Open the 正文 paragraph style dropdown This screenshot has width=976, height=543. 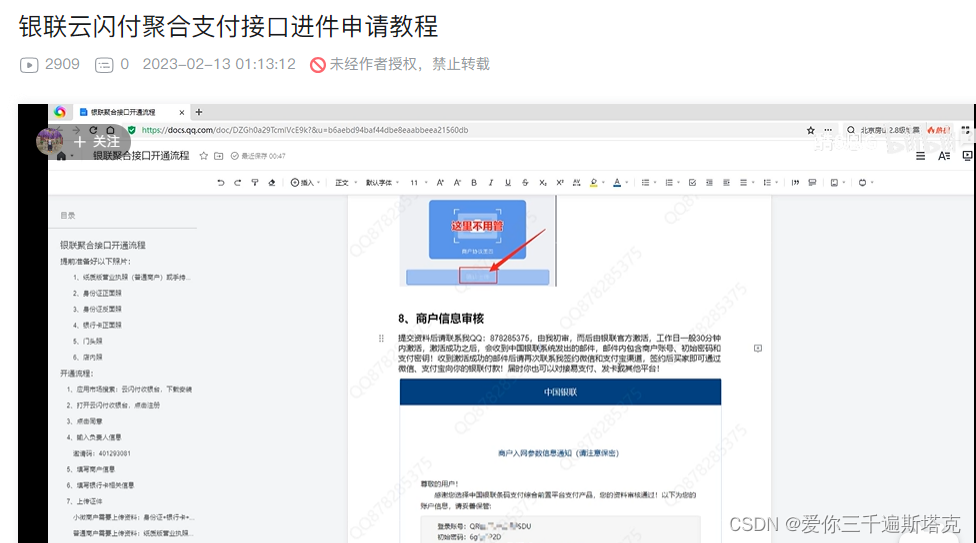(x=346, y=182)
